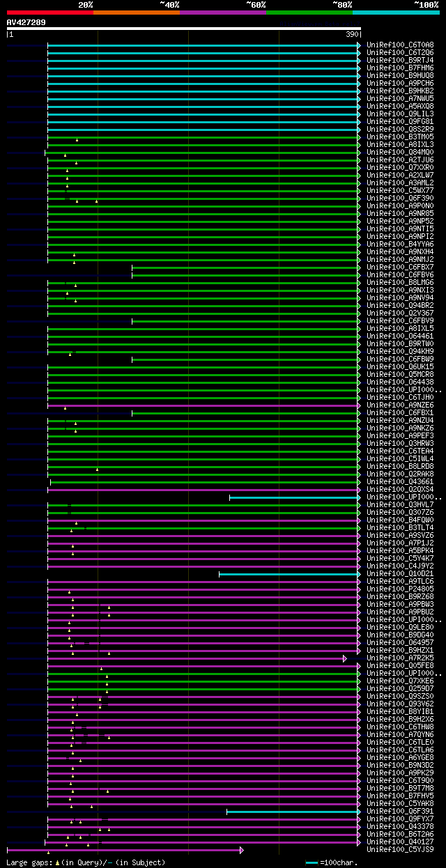Screen dimensions: 446x868
Task: Open hit UniRef100_Q05FE8
Action: point(400,665)
